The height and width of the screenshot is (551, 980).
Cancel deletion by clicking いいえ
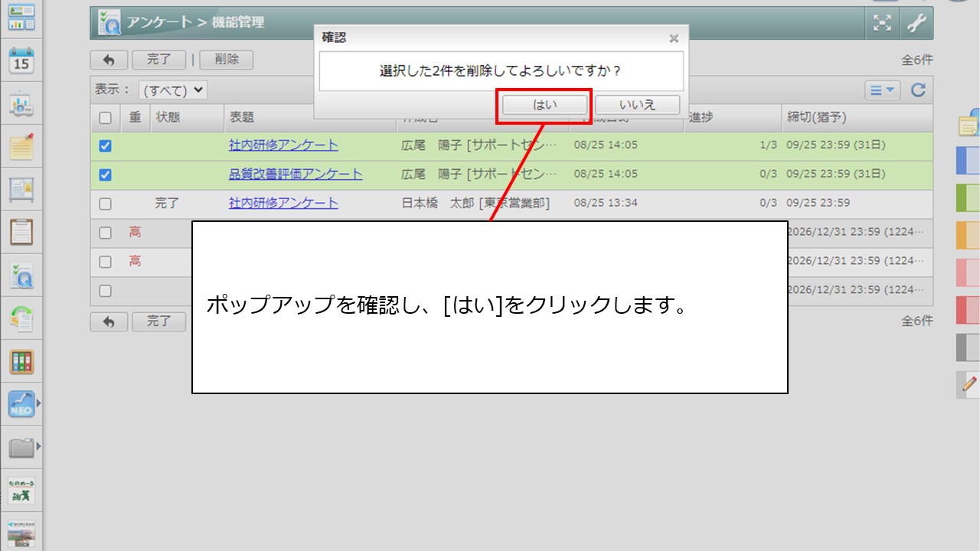(637, 105)
